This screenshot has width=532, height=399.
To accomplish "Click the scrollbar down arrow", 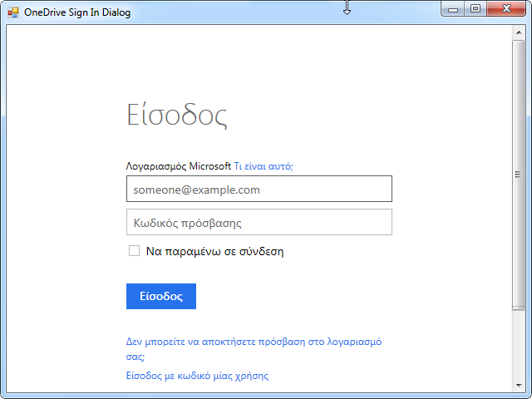I will [x=519, y=385].
